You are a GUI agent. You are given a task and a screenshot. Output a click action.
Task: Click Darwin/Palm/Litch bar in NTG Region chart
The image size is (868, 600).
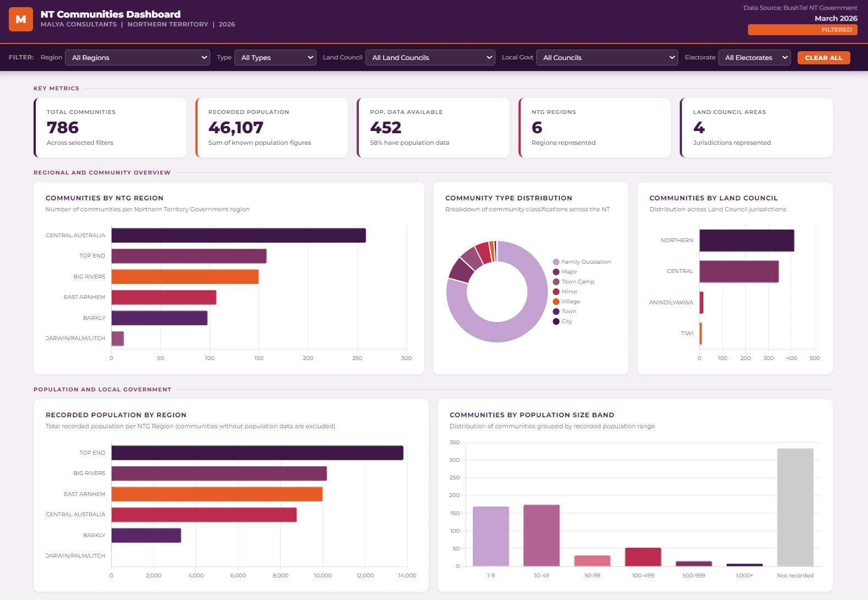point(118,339)
